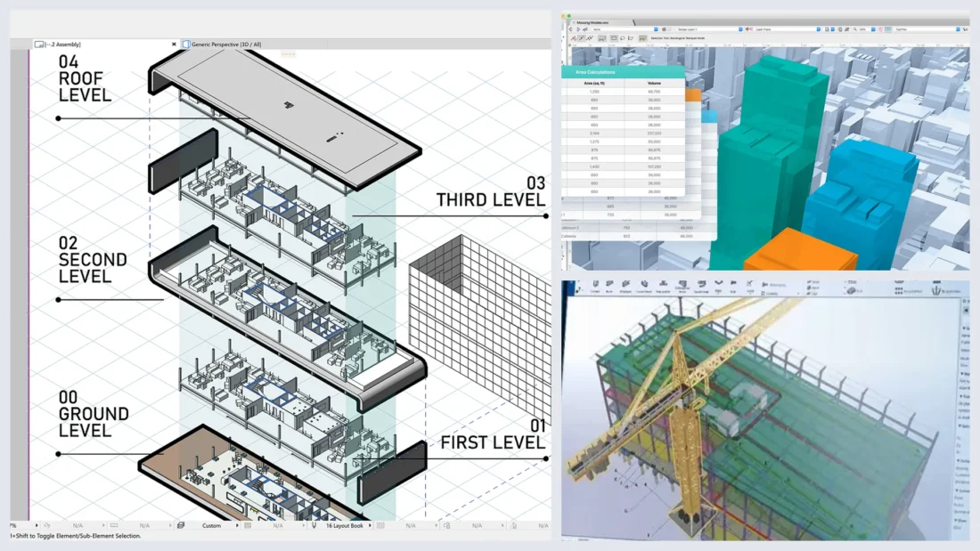Viewport: 980px width, 551px height.
Task: Click the previous view arrow in Vectorworks toolbar
Action: pos(570,29)
